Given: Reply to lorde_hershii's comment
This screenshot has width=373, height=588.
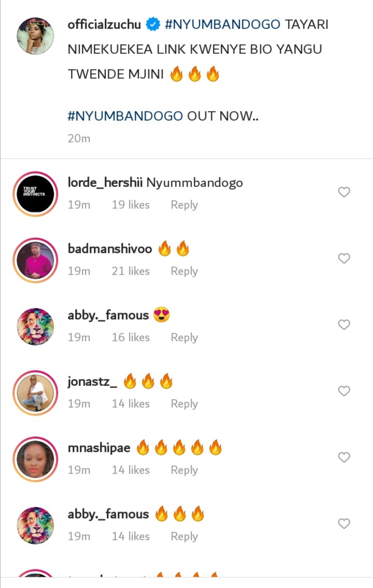Looking at the screenshot, I should [x=184, y=205].
